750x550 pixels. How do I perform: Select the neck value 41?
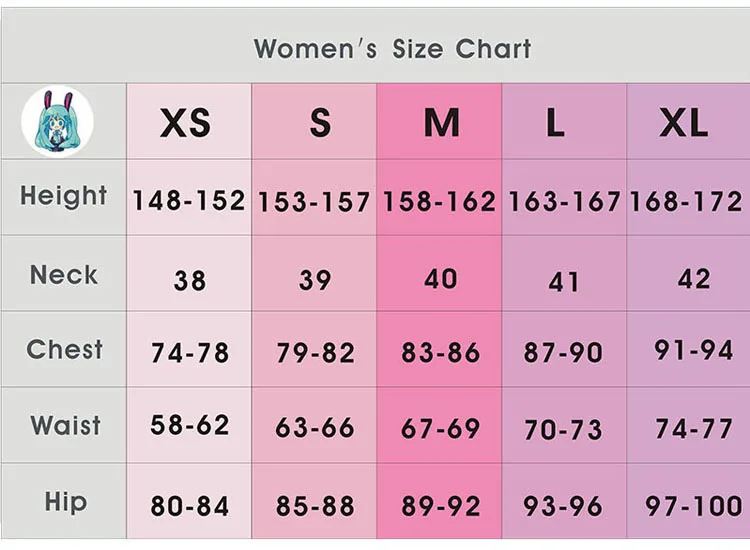click(x=564, y=282)
